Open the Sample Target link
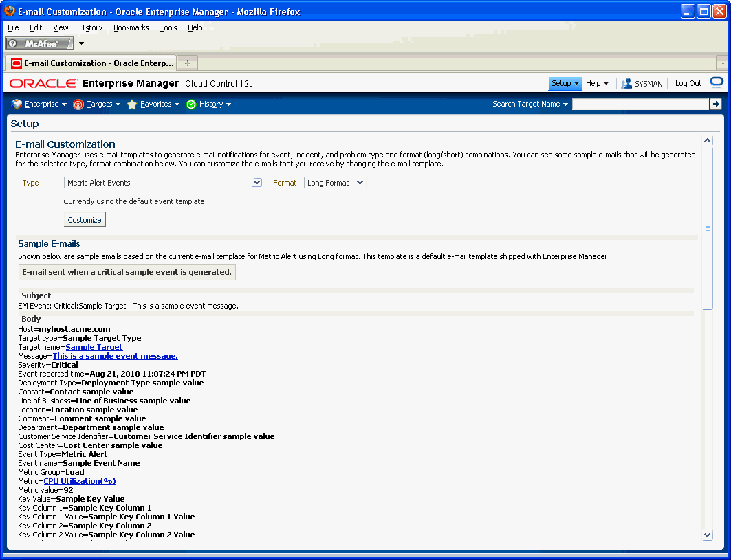 [94, 347]
